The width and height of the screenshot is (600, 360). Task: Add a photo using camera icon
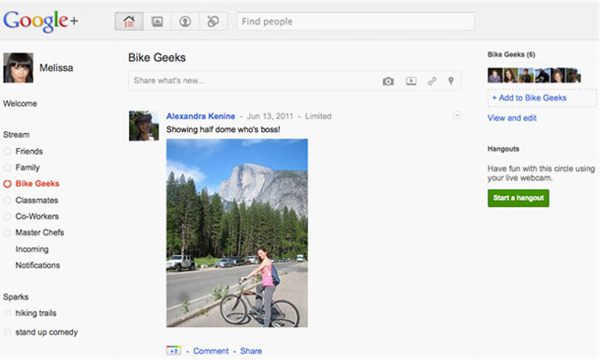click(x=388, y=81)
